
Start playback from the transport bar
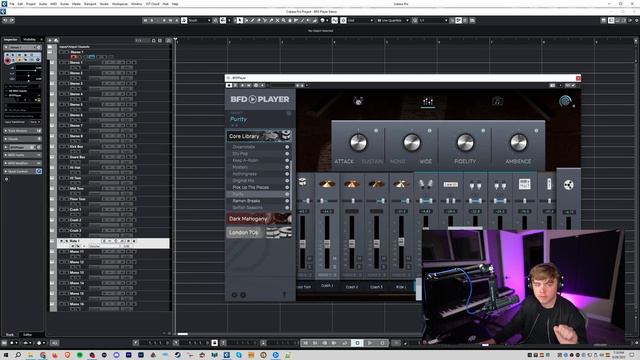click(x=370, y=343)
